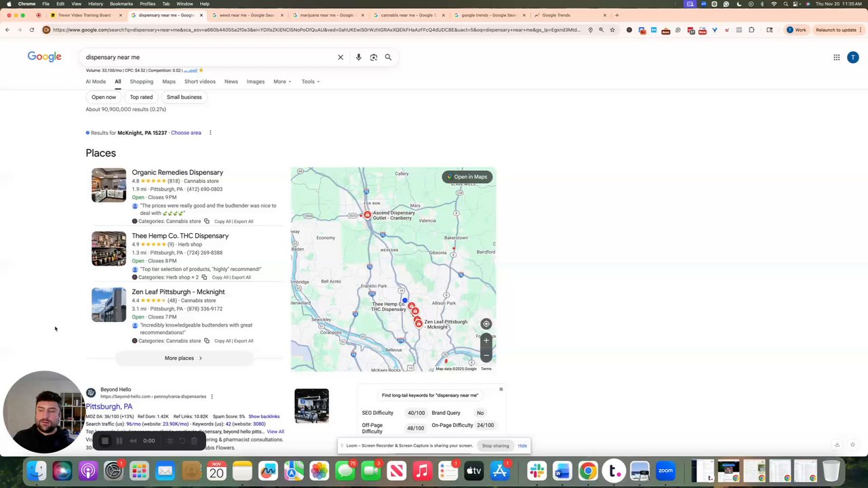868x488 pixels.
Task: Launch Slack from the Dock
Action: pyautogui.click(x=536, y=470)
